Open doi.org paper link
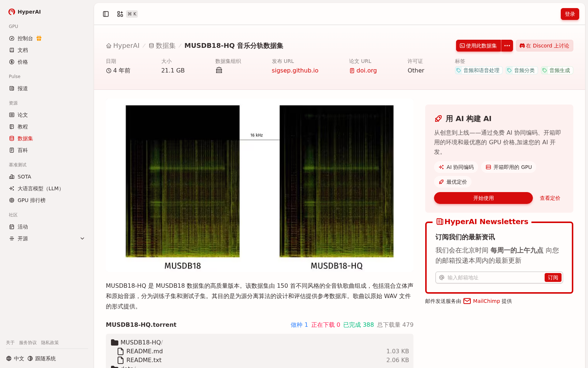The height and width of the screenshot is (368, 588). pyautogui.click(x=363, y=70)
